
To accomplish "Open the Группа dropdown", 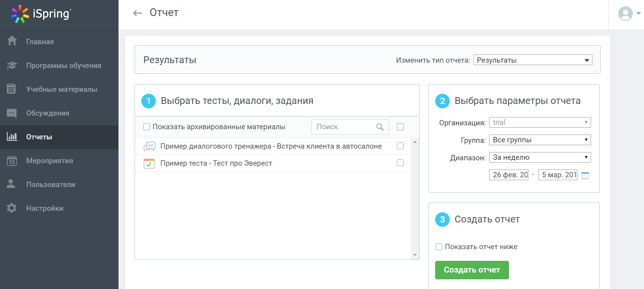I will 540,139.
